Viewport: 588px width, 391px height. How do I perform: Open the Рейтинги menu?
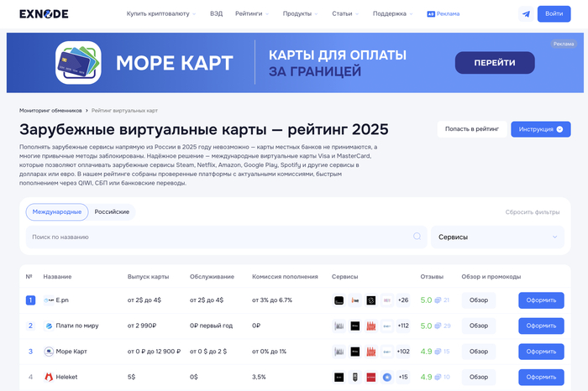(251, 13)
